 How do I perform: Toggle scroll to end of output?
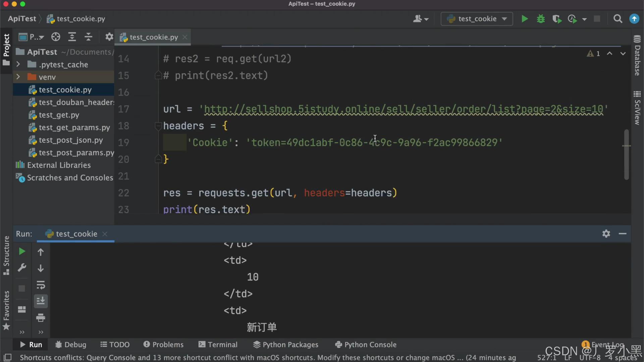tap(41, 301)
